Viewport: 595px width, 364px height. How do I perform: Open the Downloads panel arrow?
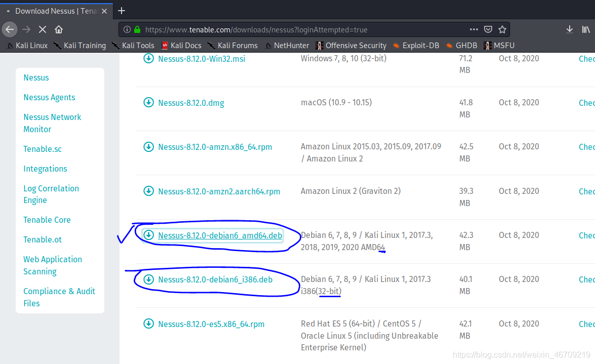(570, 29)
